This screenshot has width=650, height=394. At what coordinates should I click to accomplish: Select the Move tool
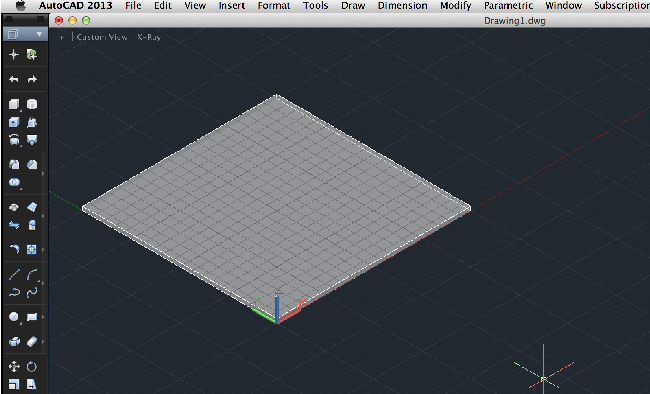(14, 367)
